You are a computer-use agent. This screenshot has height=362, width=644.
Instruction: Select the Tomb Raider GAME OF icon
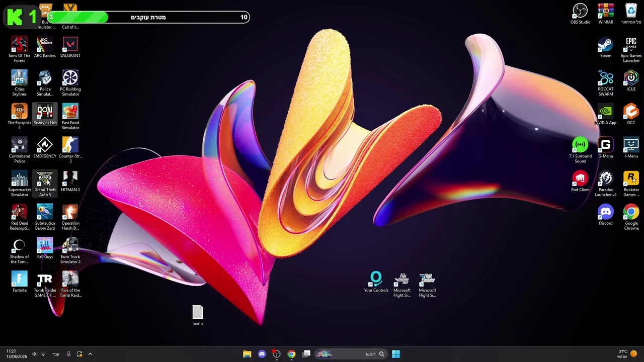(x=45, y=284)
